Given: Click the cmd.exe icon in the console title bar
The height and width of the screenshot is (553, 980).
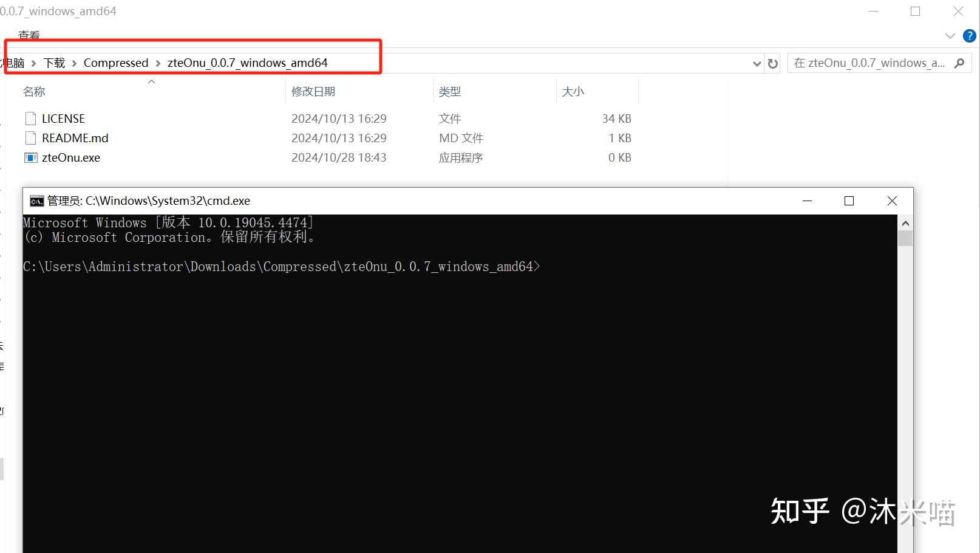Looking at the screenshot, I should click(37, 201).
